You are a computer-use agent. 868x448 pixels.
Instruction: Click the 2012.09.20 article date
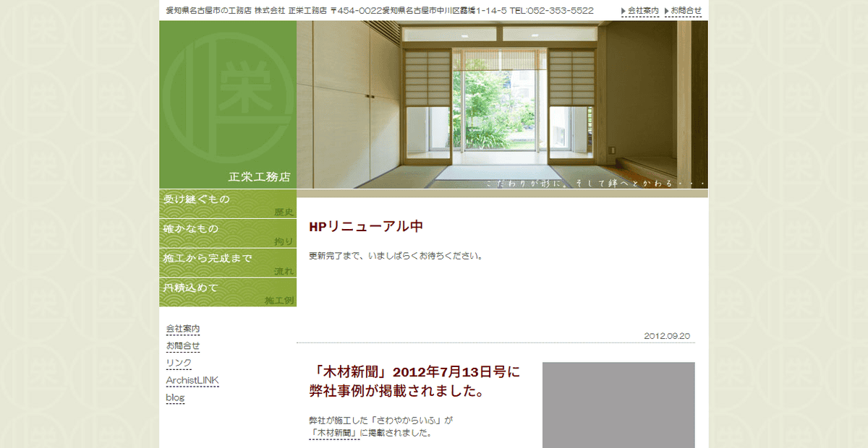(x=667, y=335)
